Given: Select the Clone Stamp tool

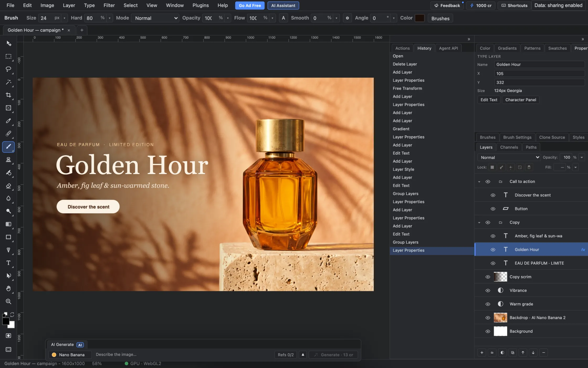Looking at the screenshot, I should (x=8, y=160).
